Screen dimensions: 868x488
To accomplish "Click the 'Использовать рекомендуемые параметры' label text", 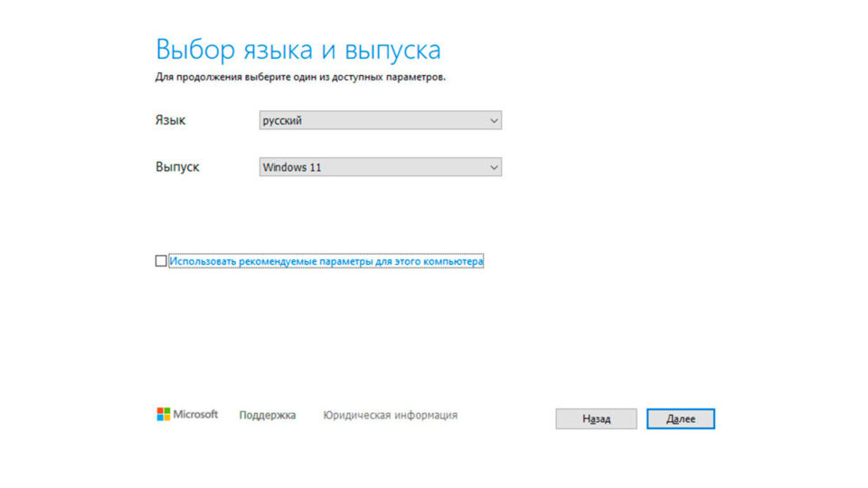I will pyautogui.click(x=326, y=261).
